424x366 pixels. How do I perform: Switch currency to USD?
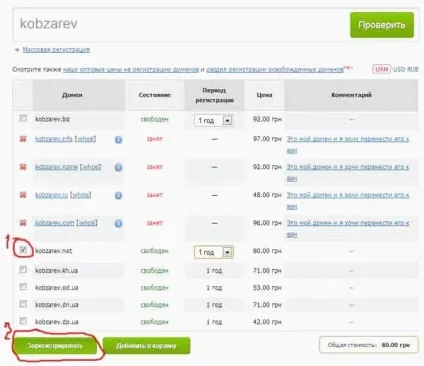click(399, 69)
